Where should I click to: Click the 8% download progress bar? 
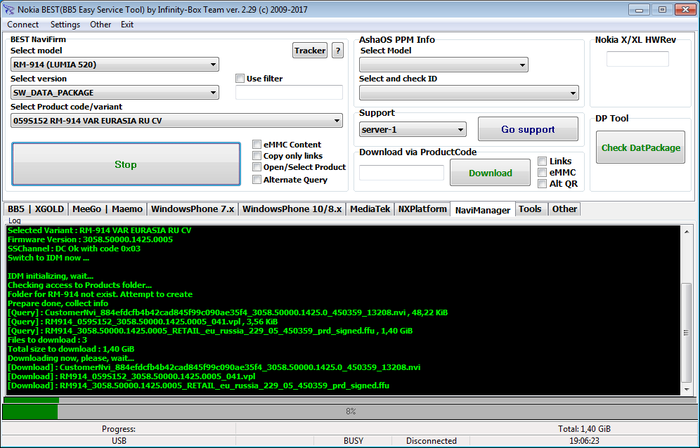350,411
